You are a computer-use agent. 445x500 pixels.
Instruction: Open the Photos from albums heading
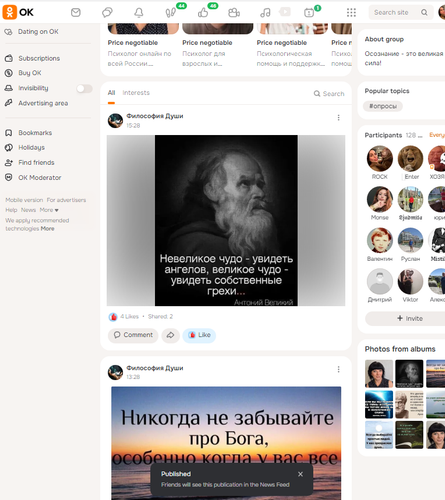point(400,349)
